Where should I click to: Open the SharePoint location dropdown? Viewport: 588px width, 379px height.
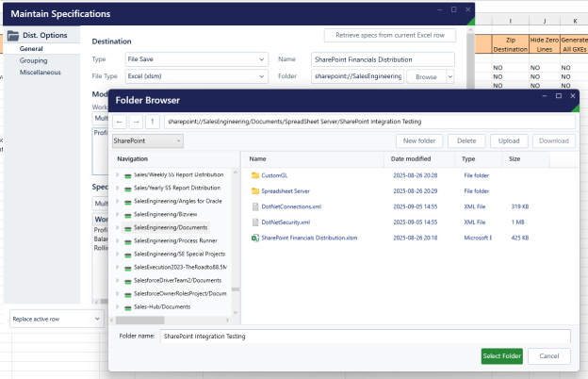[x=148, y=140]
